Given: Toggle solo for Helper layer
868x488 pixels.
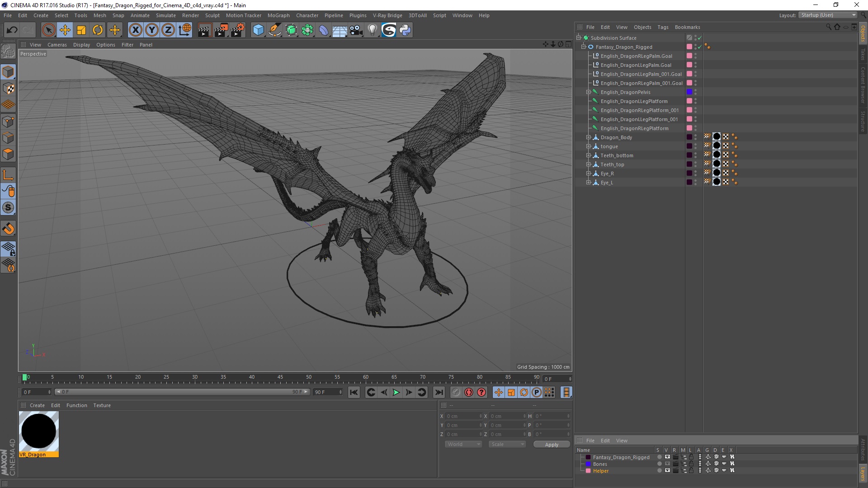Looking at the screenshot, I should click(660, 471).
